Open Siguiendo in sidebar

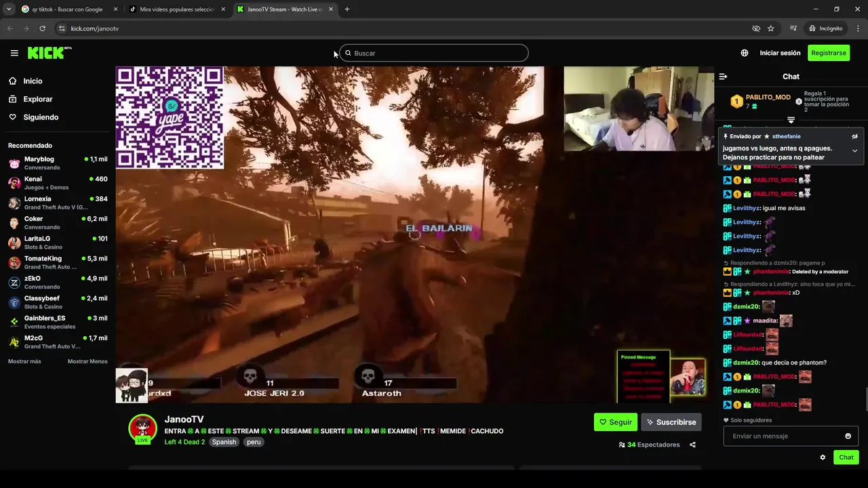click(x=41, y=117)
